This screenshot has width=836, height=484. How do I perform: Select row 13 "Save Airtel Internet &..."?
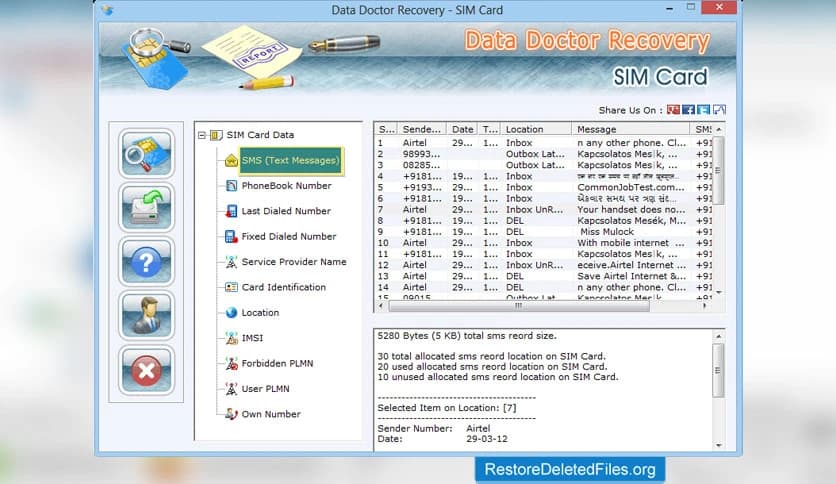(544, 276)
